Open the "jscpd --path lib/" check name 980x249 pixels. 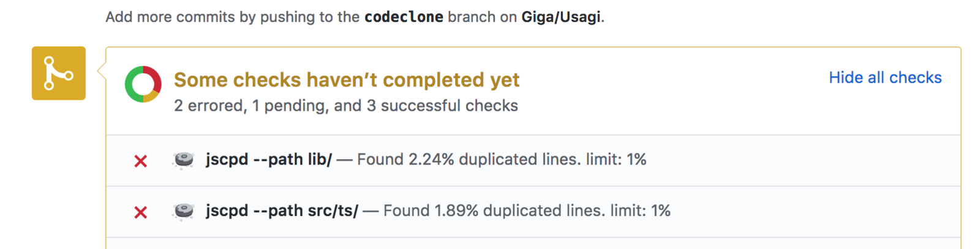(x=268, y=160)
